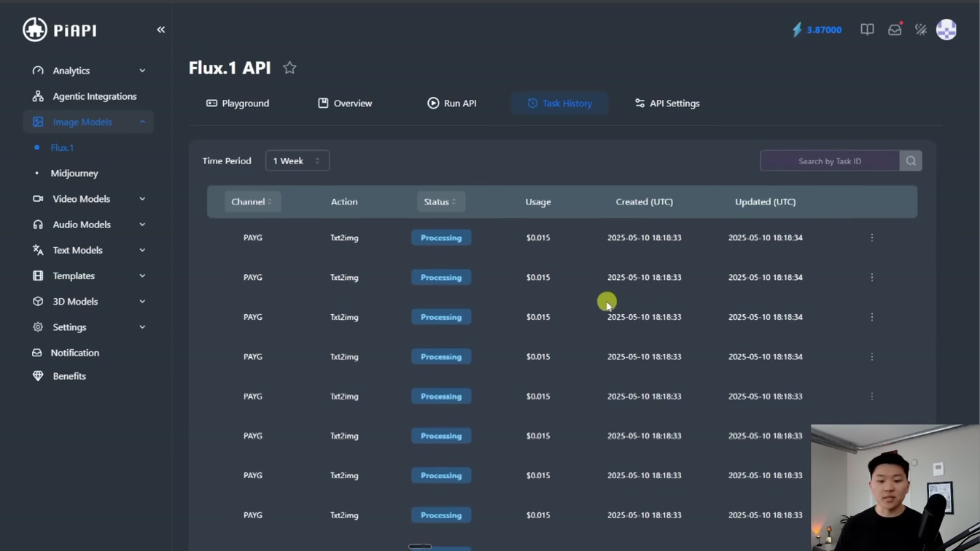Click the Updated (UTC) column header
980x551 pixels.
coord(766,202)
